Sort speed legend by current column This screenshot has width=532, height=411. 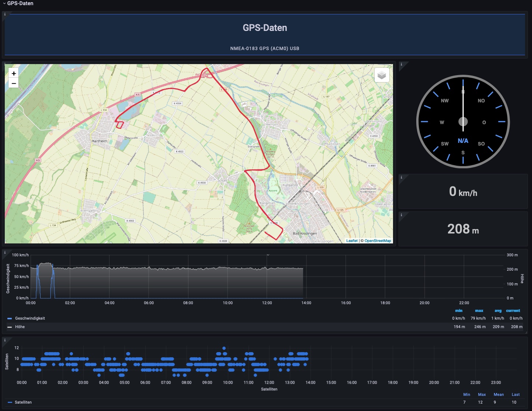coord(513,310)
